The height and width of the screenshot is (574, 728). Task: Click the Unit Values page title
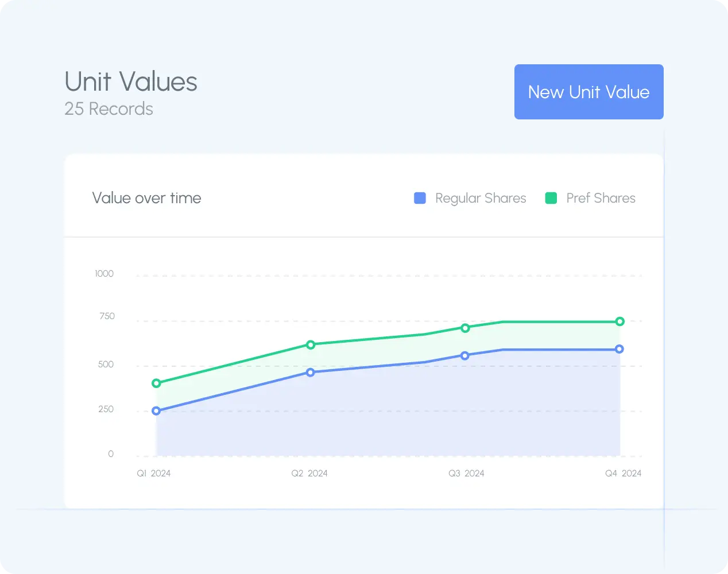(x=131, y=82)
